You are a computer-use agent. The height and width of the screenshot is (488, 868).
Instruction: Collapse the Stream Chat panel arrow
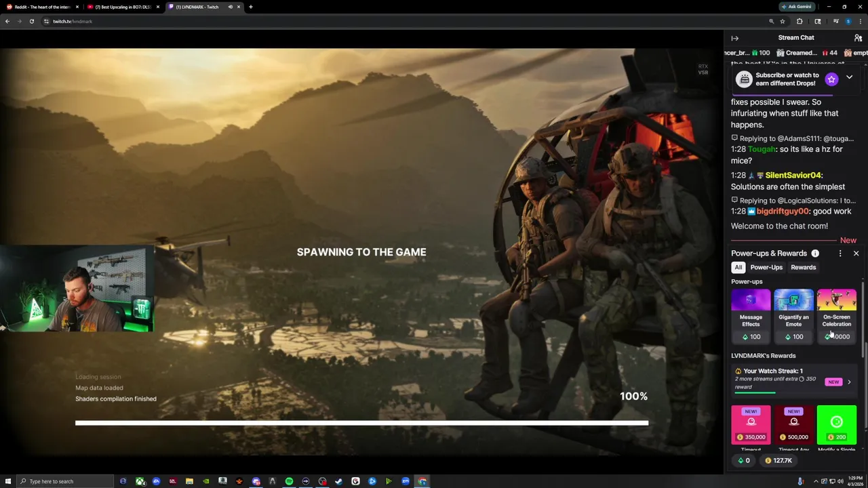pos(734,38)
